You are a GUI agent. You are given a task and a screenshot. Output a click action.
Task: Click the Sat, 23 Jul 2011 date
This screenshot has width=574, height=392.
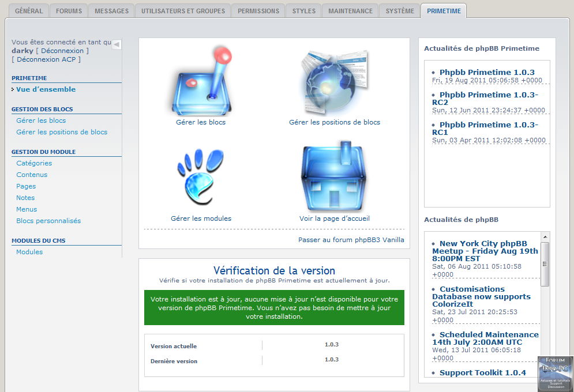click(474, 316)
